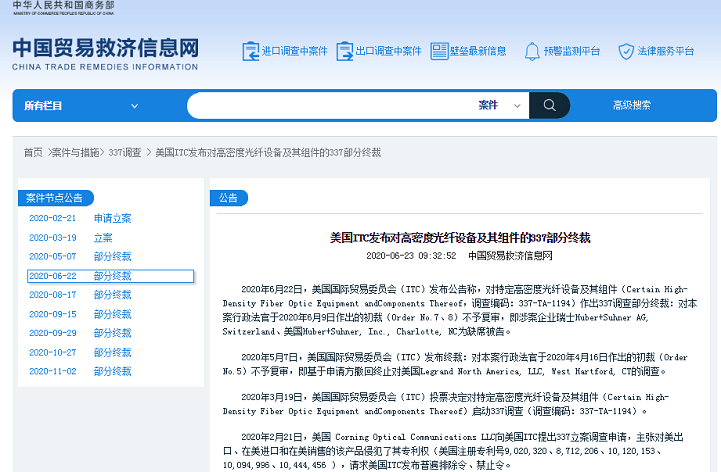Select the highlighted 2020-06-22 部分终裁 entry

point(110,276)
